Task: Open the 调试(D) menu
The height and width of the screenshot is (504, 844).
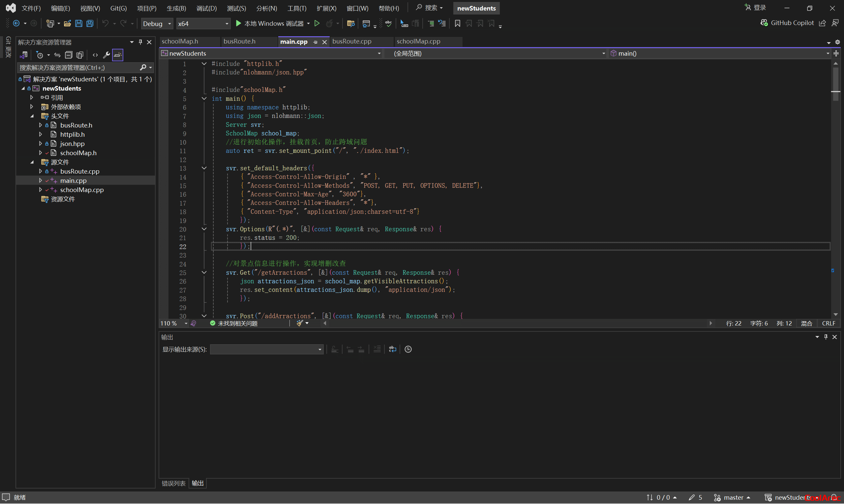Action: pos(206,8)
